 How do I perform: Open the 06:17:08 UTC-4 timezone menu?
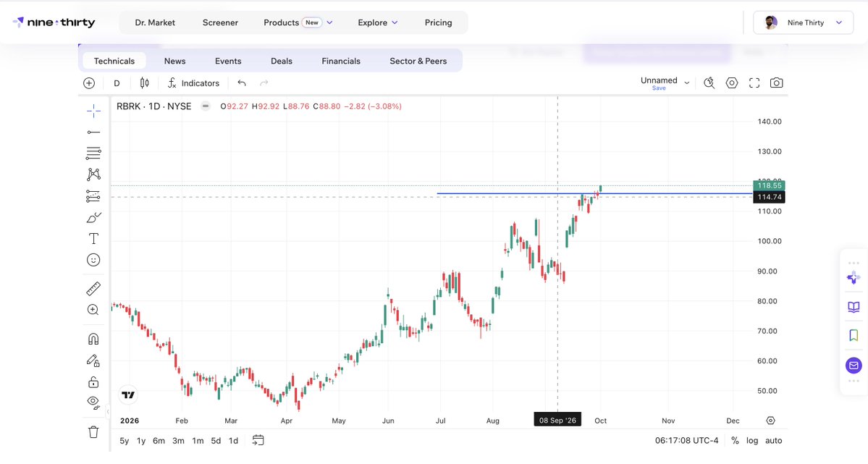pyautogui.click(x=687, y=441)
